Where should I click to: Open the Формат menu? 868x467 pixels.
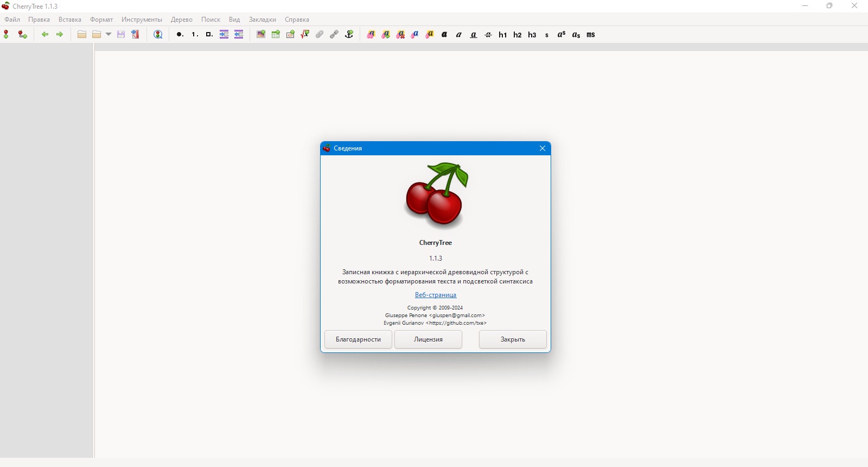point(101,19)
